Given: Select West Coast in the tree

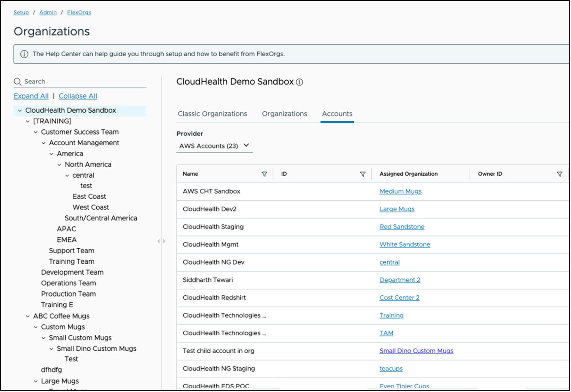Looking at the screenshot, I should click(x=91, y=208).
